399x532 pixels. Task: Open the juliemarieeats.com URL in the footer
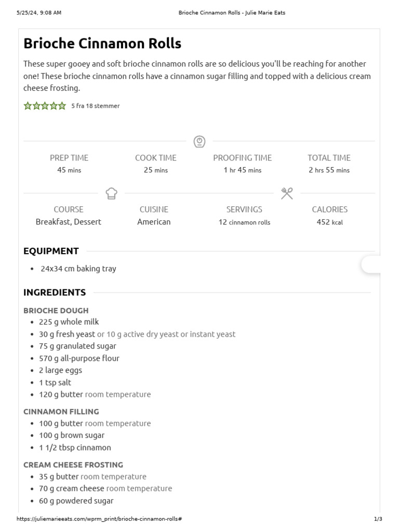point(99,519)
